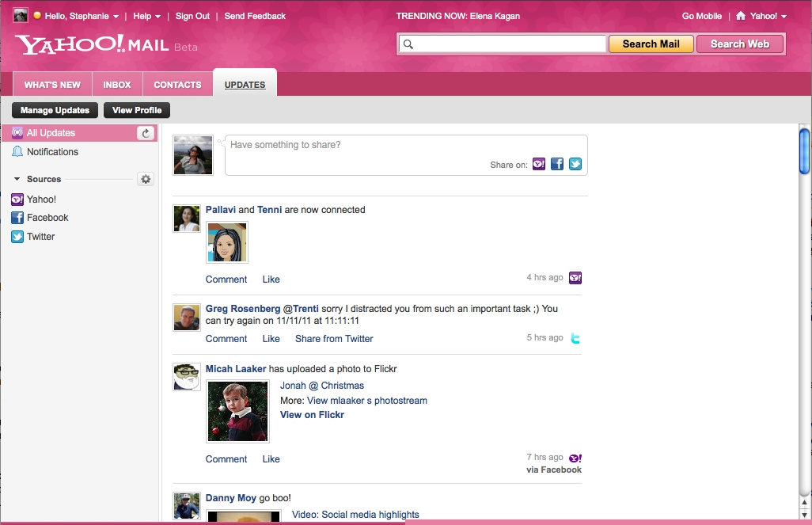The image size is (812, 525).
Task: Like Micah Laaker's Flickr upload
Action: (271, 459)
